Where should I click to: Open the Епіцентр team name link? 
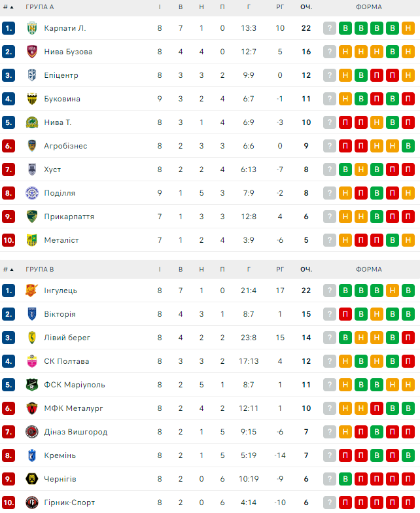[x=61, y=75]
